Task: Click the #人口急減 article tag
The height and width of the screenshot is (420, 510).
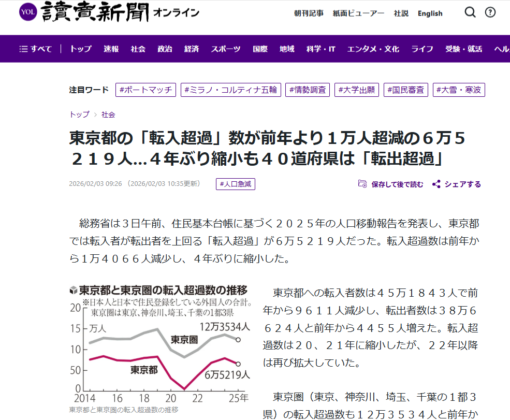Action: [x=236, y=184]
